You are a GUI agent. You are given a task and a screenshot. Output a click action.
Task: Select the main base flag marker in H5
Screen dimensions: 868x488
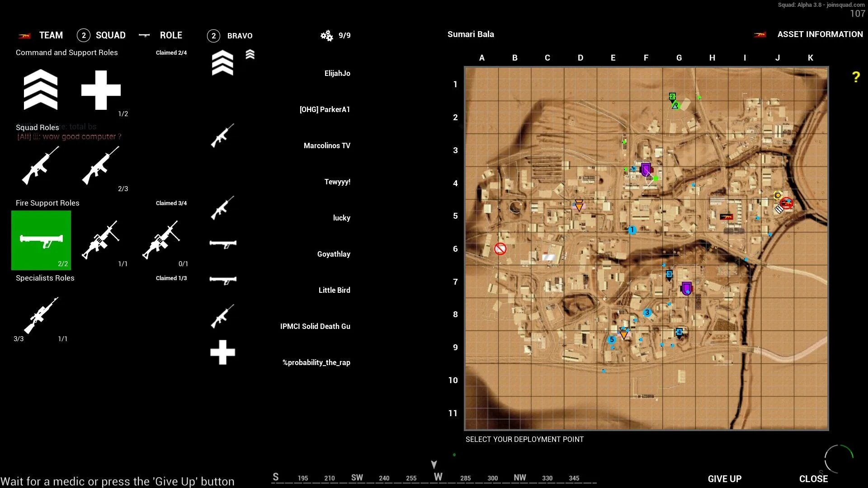(726, 217)
